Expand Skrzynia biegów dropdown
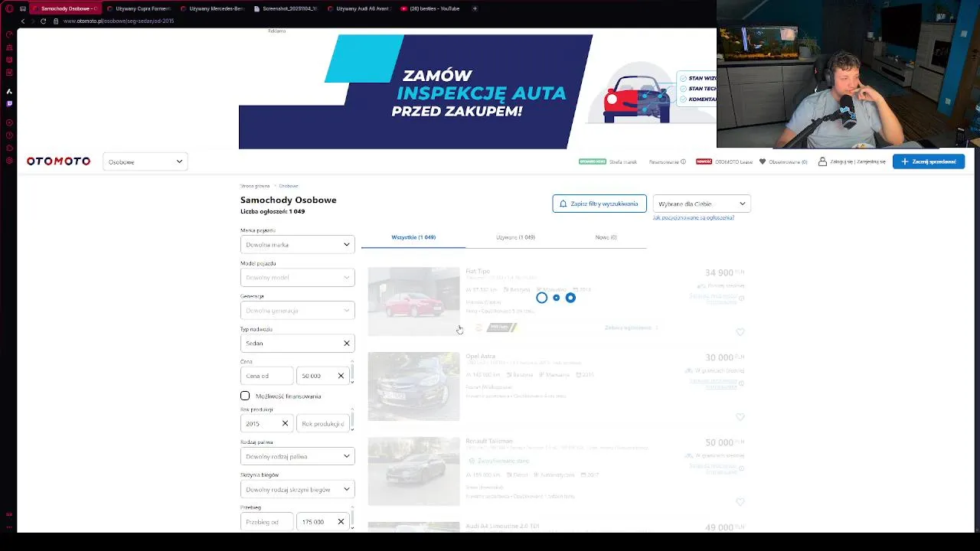Viewport: 980px width, 551px height. (x=298, y=489)
